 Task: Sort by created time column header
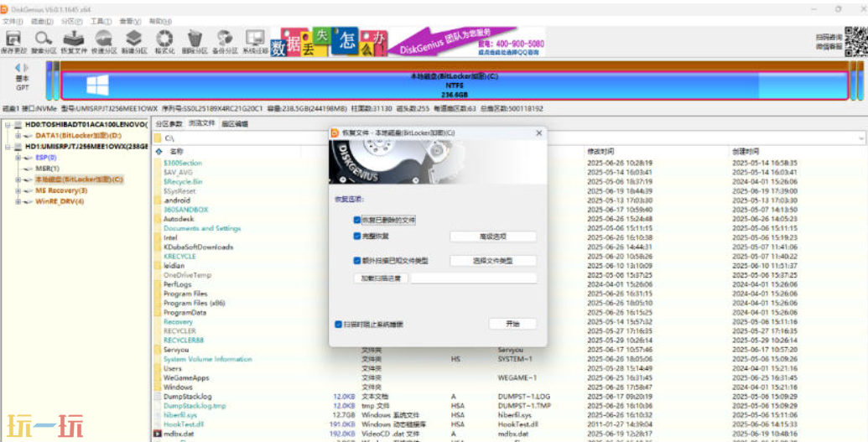coord(746,151)
